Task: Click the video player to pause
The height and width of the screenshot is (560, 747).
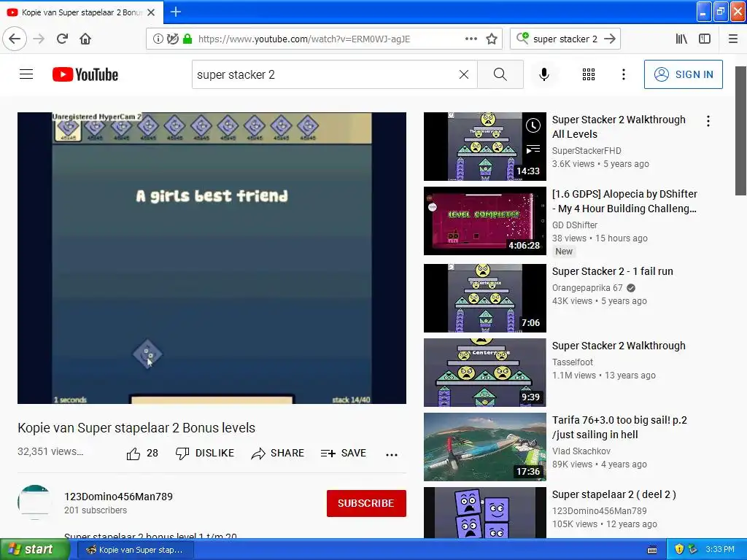Action: 212,258
